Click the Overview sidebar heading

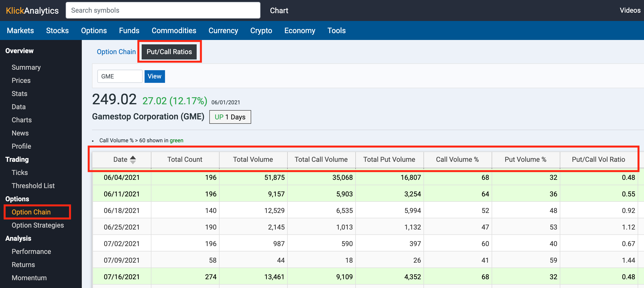click(x=19, y=51)
